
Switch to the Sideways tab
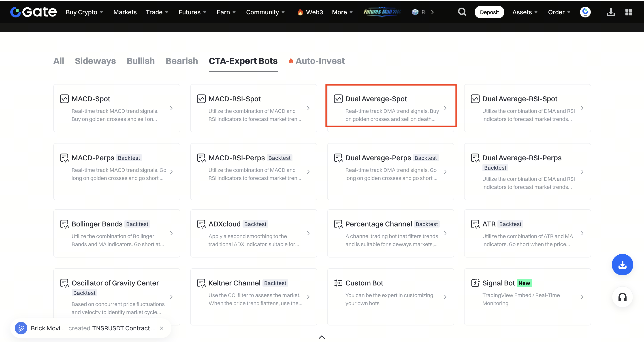95,61
